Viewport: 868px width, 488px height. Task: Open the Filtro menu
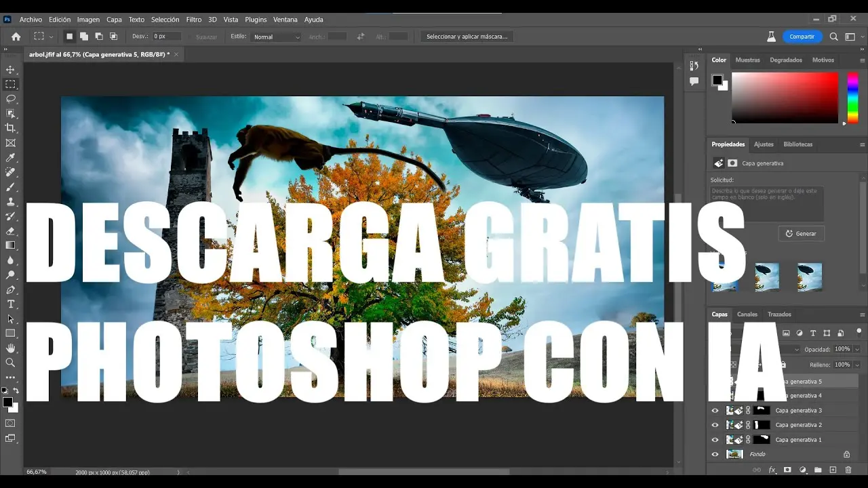[x=193, y=20]
